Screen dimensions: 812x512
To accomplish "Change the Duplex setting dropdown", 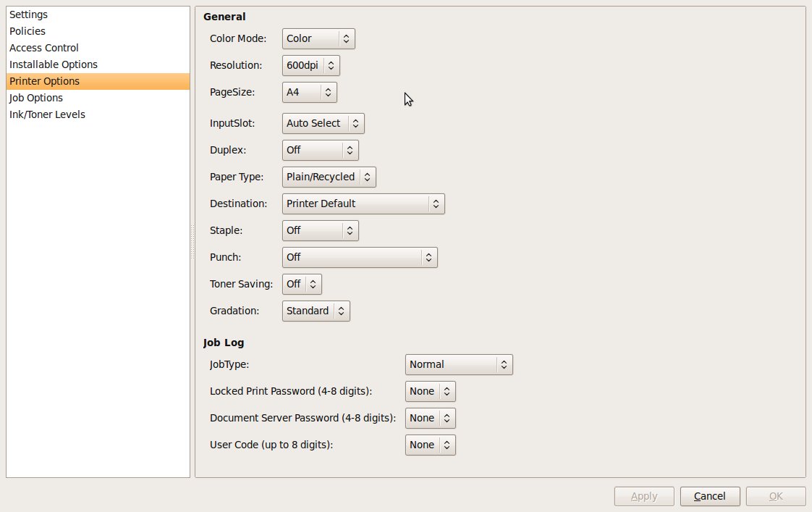I will pos(320,150).
